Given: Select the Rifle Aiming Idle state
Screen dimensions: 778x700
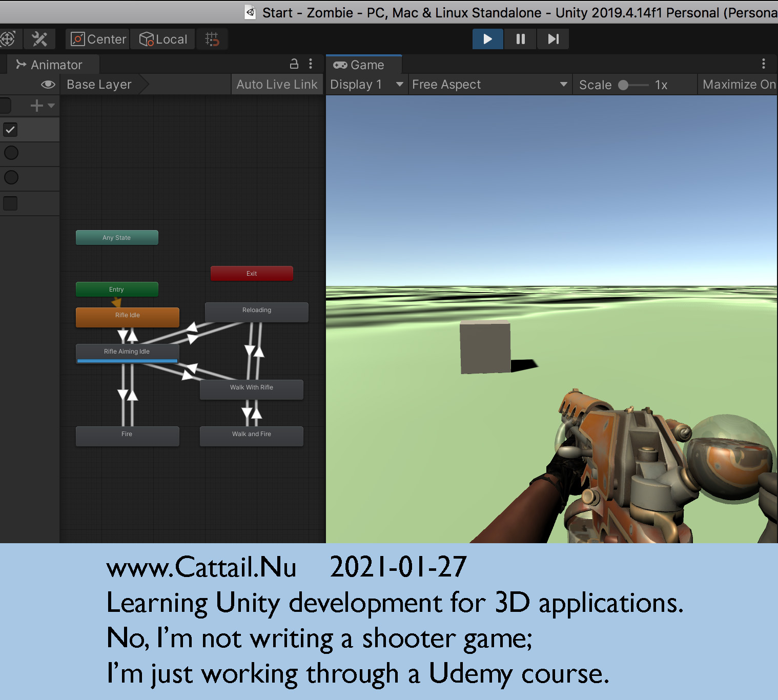Looking at the screenshot, I should coord(128,354).
